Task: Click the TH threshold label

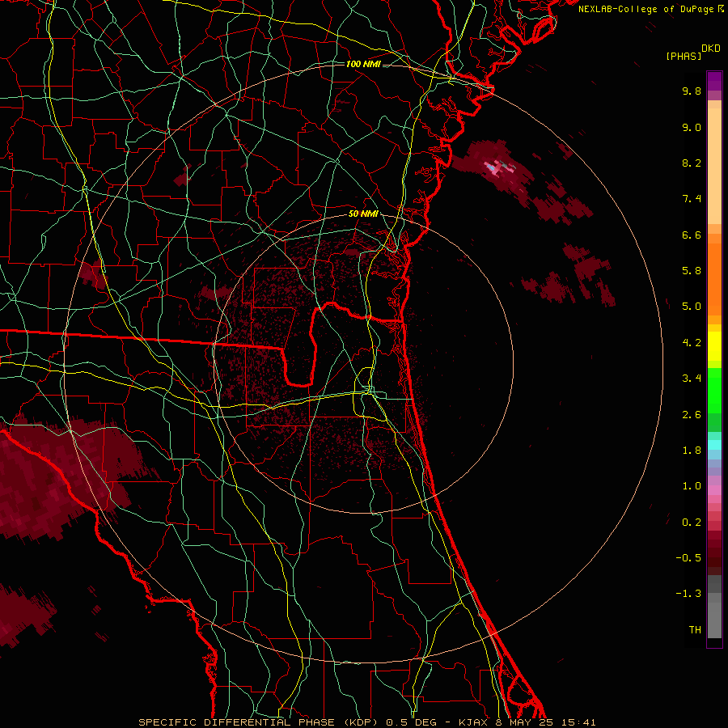Action: pos(695,630)
